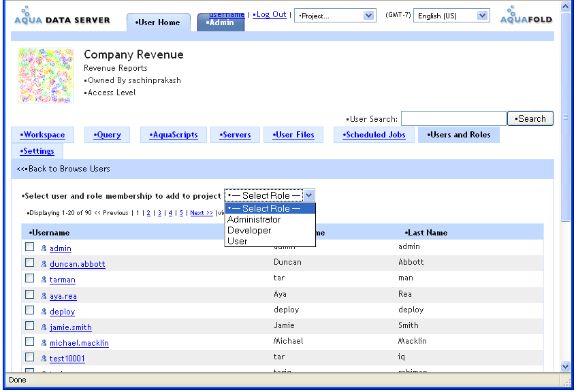Enable the deploy user checkbox
Image resolution: width=576 pixels, height=392 pixels.
tap(29, 310)
